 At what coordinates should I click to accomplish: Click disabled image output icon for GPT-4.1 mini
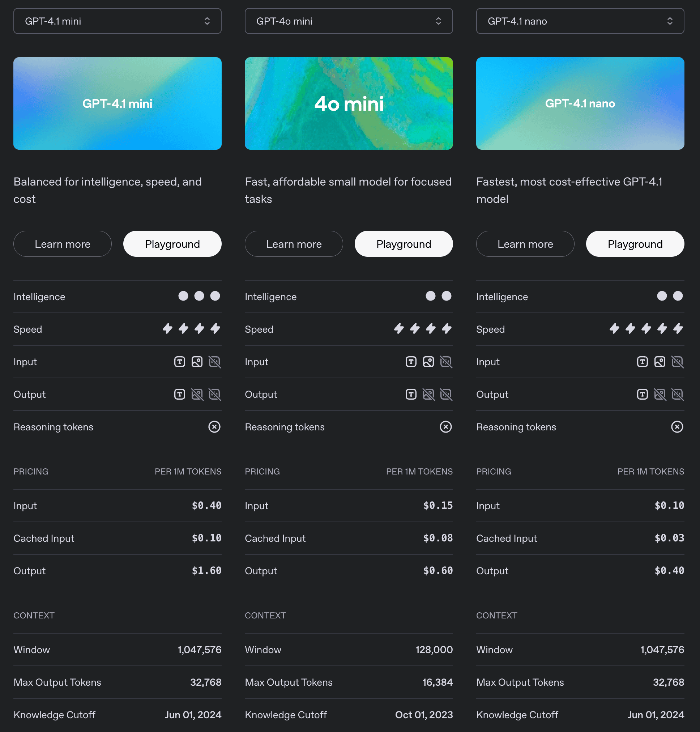point(197,394)
